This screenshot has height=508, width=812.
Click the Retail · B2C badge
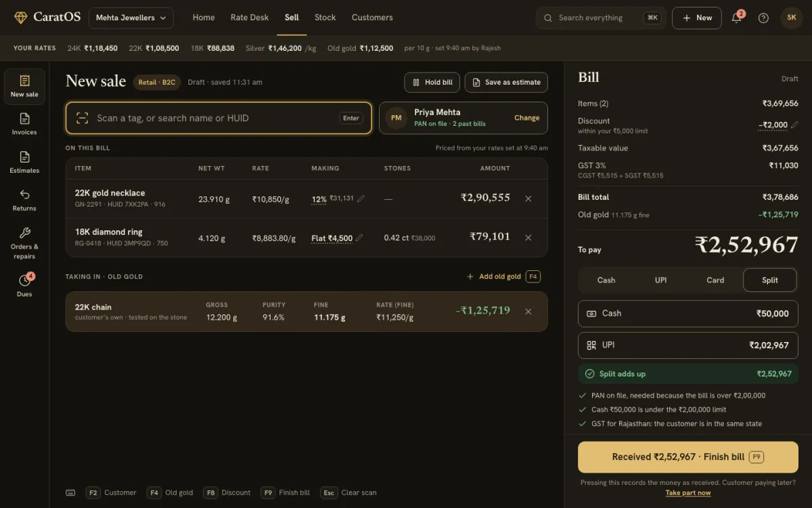[x=157, y=83]
